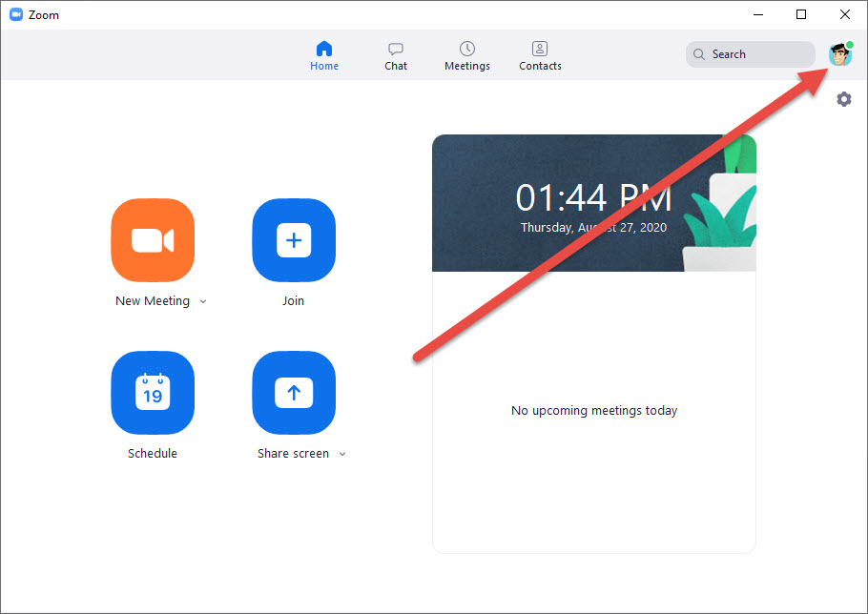
Task: Switch to the Chat tab
Action: (396, 56)
